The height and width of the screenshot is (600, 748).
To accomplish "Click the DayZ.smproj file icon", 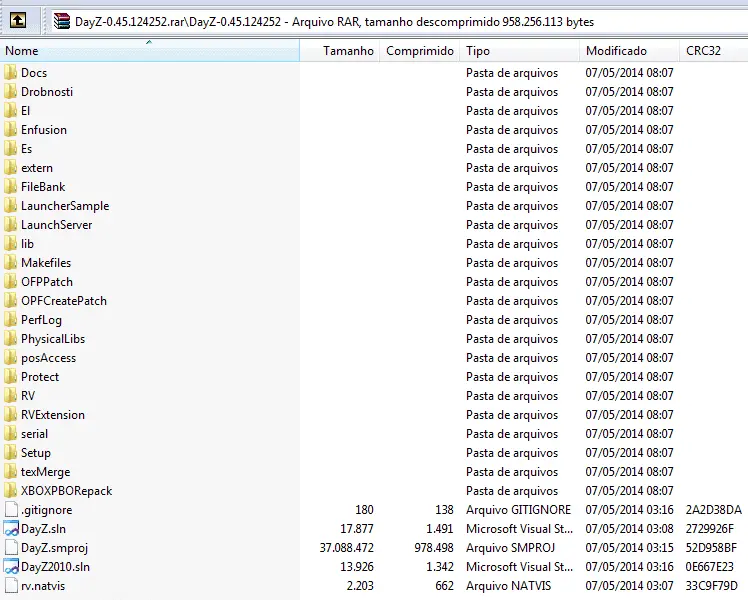I will click(10, 548).
